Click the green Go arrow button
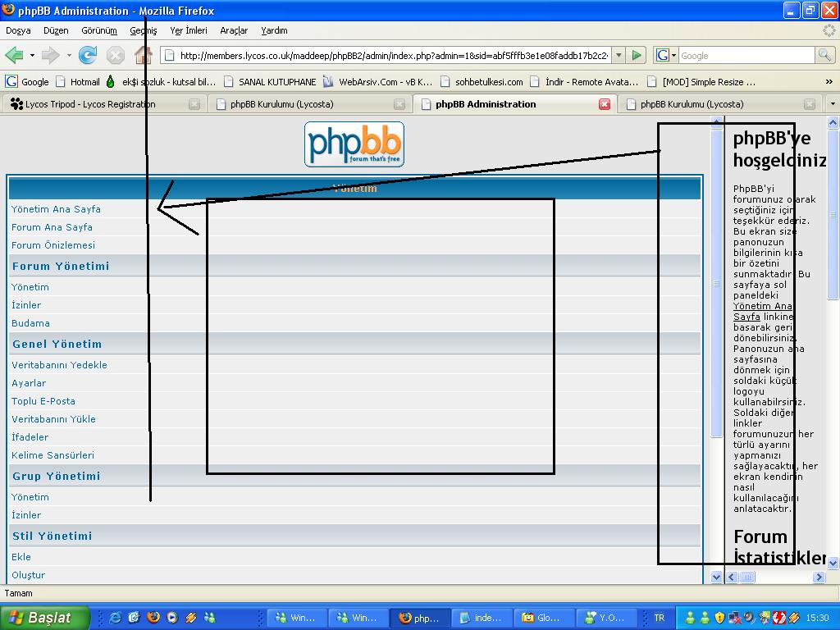Image resolution: width=840 pixels, height=630 pixels. [x=636, y=55]
